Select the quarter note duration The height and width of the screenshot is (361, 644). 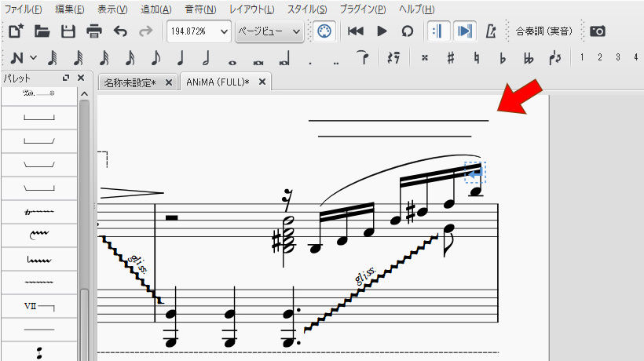pyautogui.click(x=181, y=58)
